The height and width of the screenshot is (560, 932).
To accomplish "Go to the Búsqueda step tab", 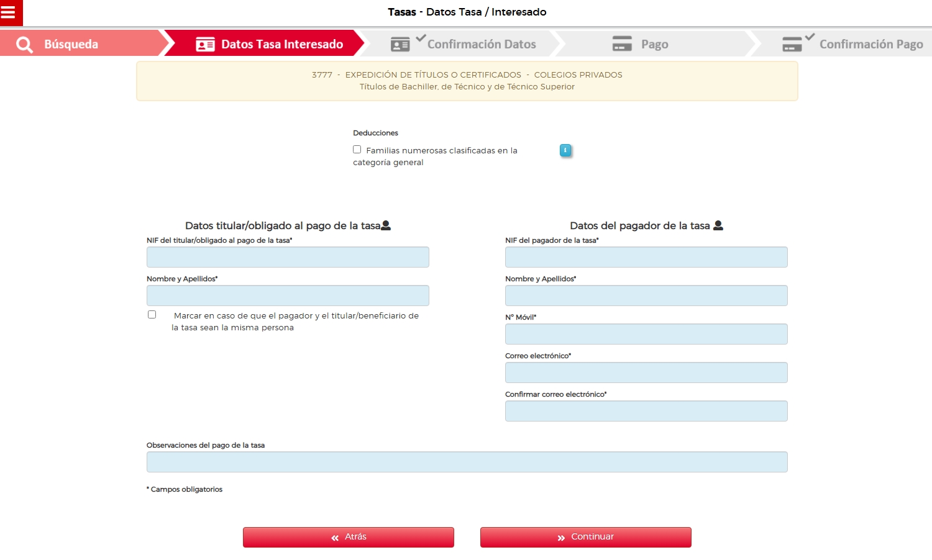I will [x=71, y=45].
